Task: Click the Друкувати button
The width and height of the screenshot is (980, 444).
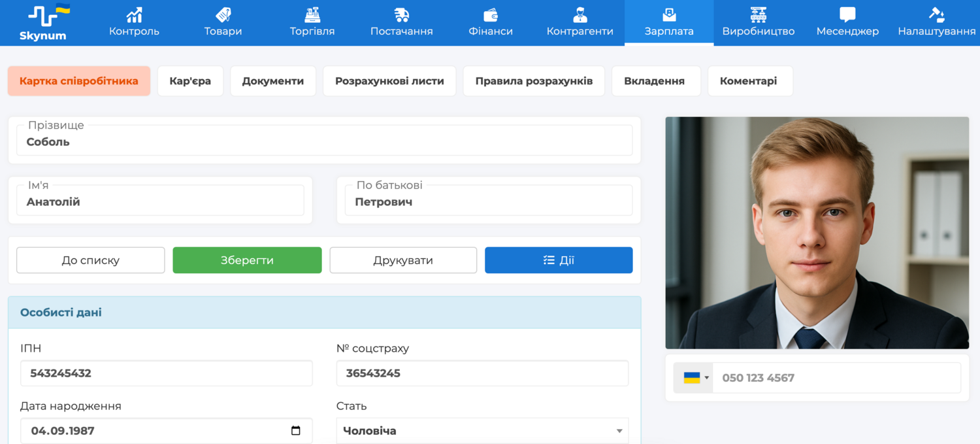Action: pyautogui.click(x=403, y=260)
